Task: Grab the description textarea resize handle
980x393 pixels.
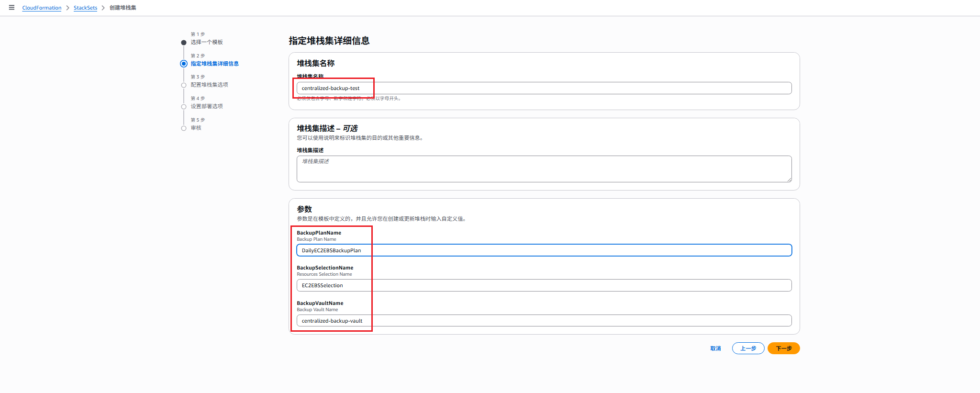Action: 789,180
